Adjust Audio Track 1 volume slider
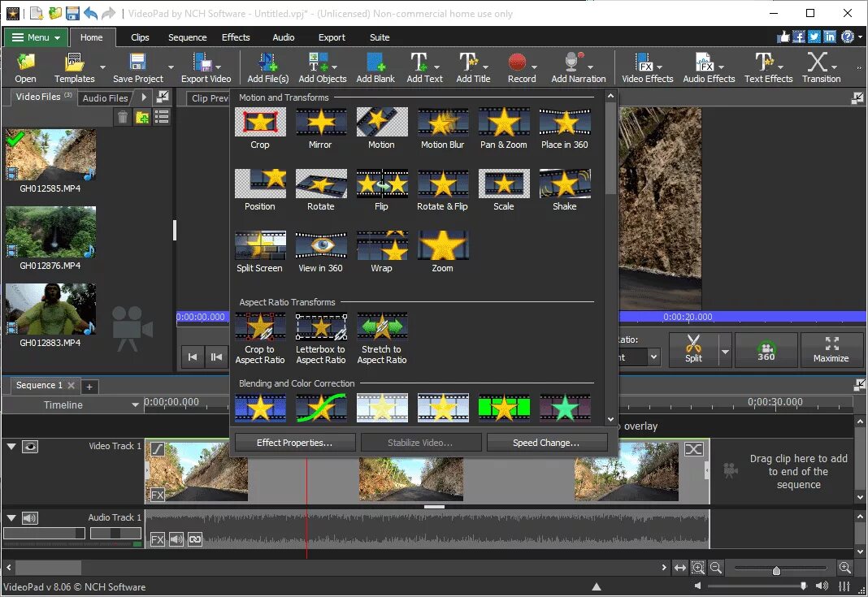 pos(44,534)
